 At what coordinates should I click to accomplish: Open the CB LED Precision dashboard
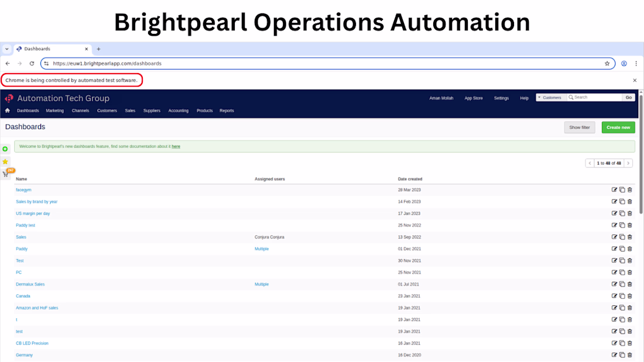pyautogui.click(x=32, y=343)
